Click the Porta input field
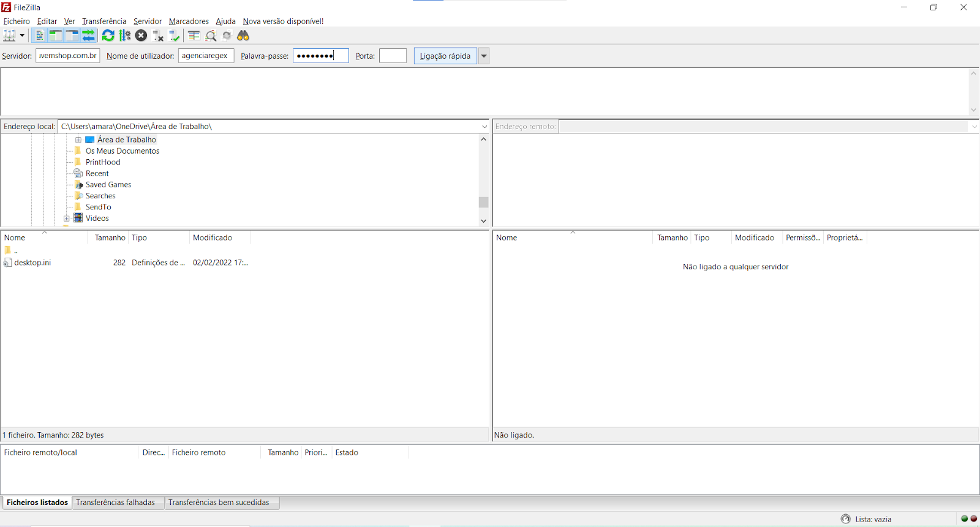Screen dimensions: 980x527 click(393, 56)
